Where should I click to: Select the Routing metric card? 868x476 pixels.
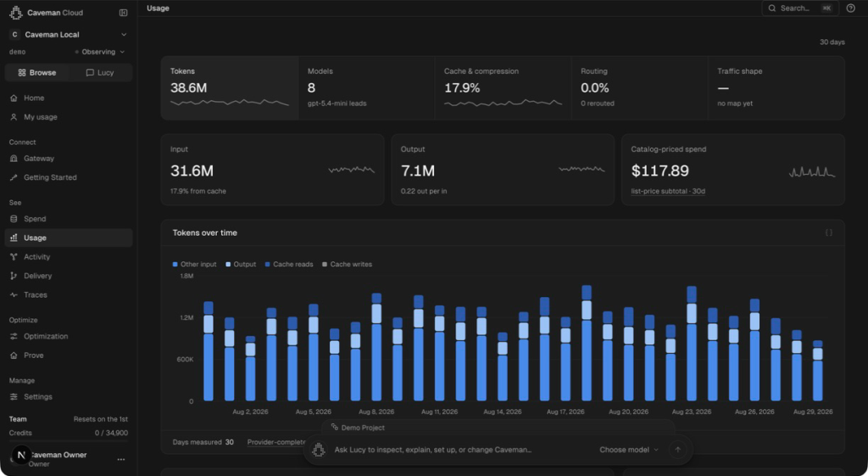pyautogui.click(x=640, y=87)
